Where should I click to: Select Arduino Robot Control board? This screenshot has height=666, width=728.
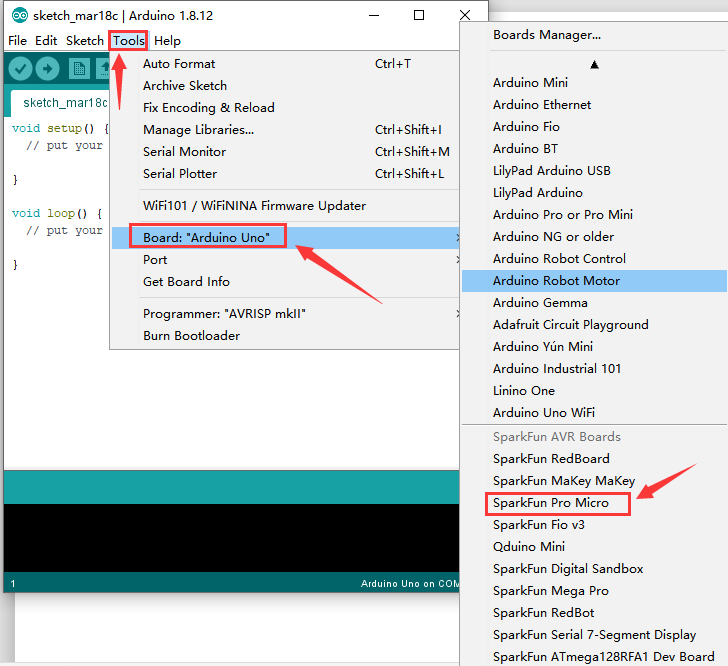[594, 258]
